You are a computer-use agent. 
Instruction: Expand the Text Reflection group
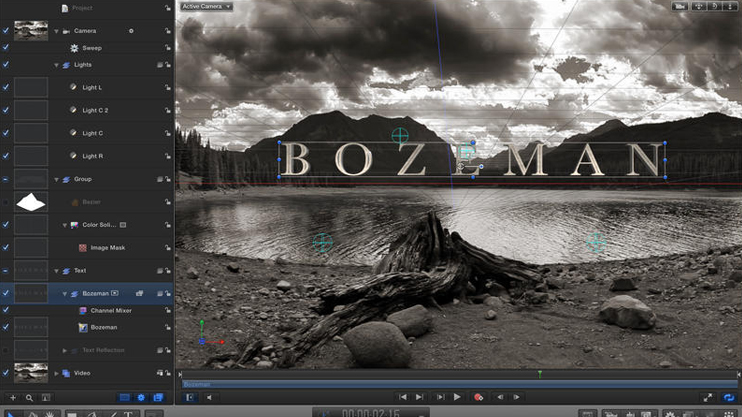pyautogui.click(x=65, y=350)
